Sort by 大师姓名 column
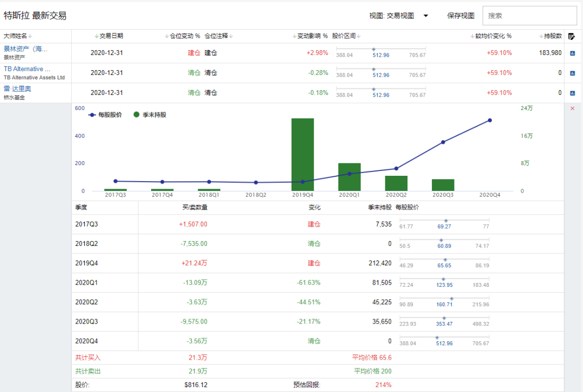Viewport: 583px width, 392px height. [17, 36]
